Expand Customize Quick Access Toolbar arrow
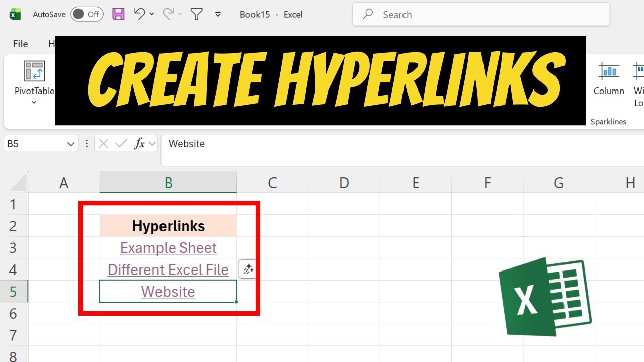This screenshot has width=644, height=362. click(x=218, y=15)
